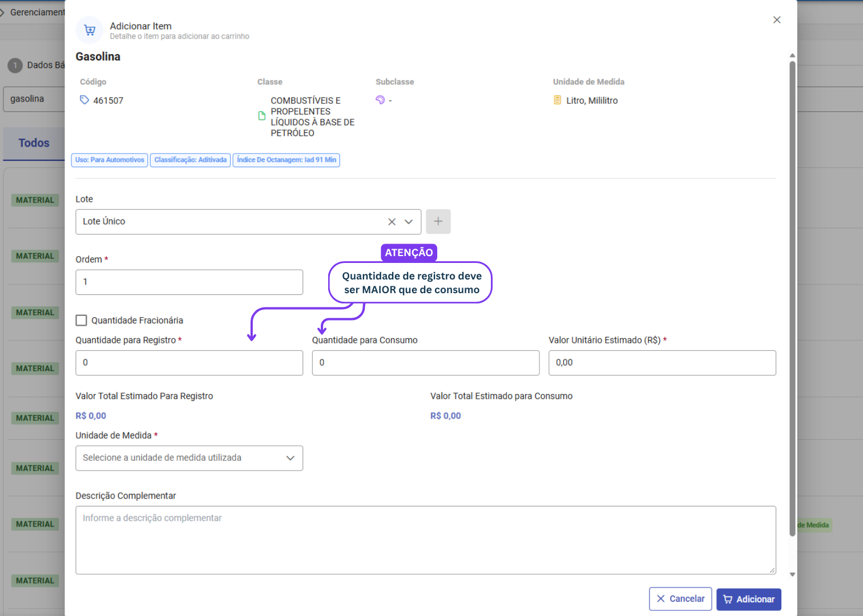Click the Quantidade para Consumo field
This screenshot has width=863, height=616.
[426, 363]
